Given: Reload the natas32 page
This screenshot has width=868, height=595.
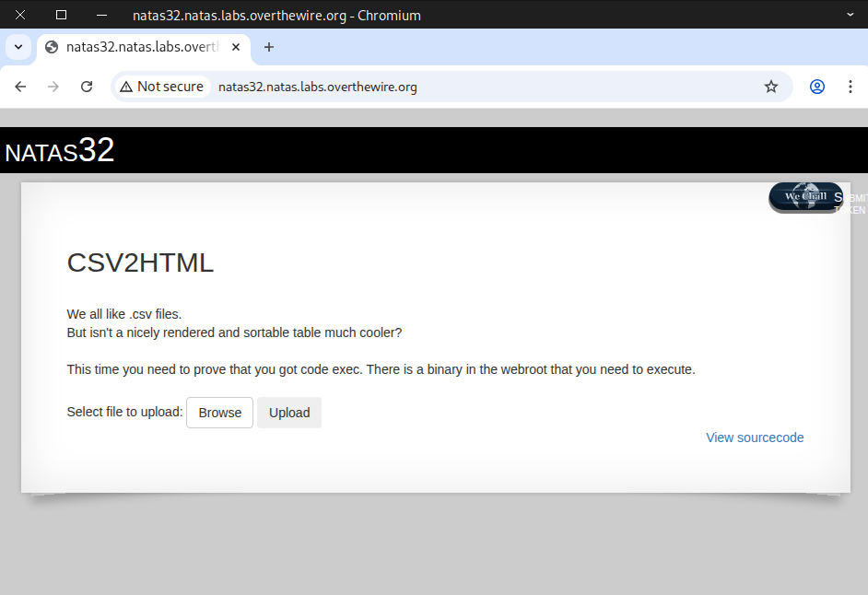Looking at the screenshot, I should point(87,87).
